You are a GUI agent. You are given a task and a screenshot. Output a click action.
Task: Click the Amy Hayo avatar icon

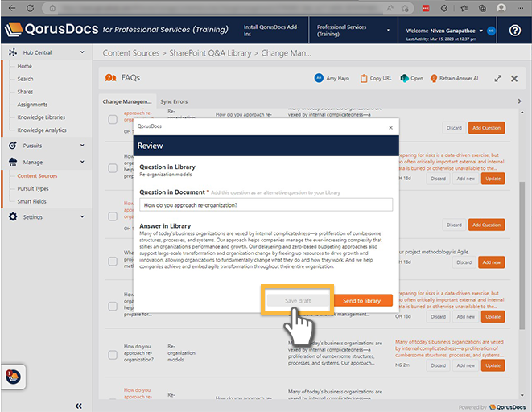point(319,78)
